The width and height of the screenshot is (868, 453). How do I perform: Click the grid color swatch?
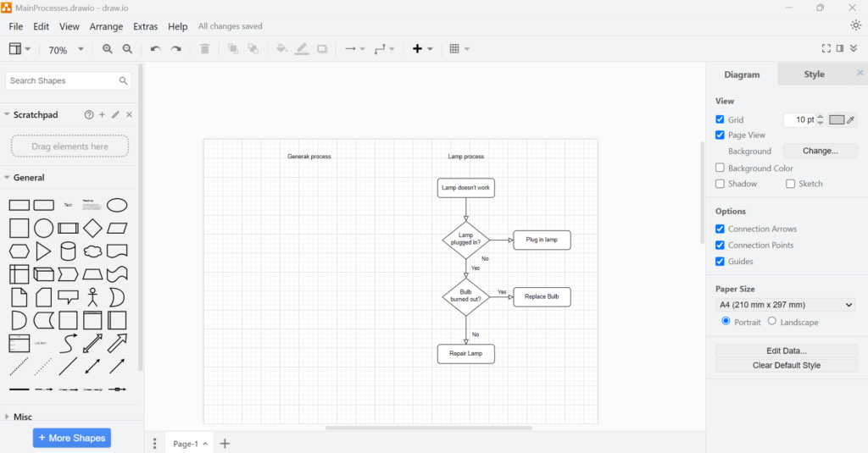837,119
